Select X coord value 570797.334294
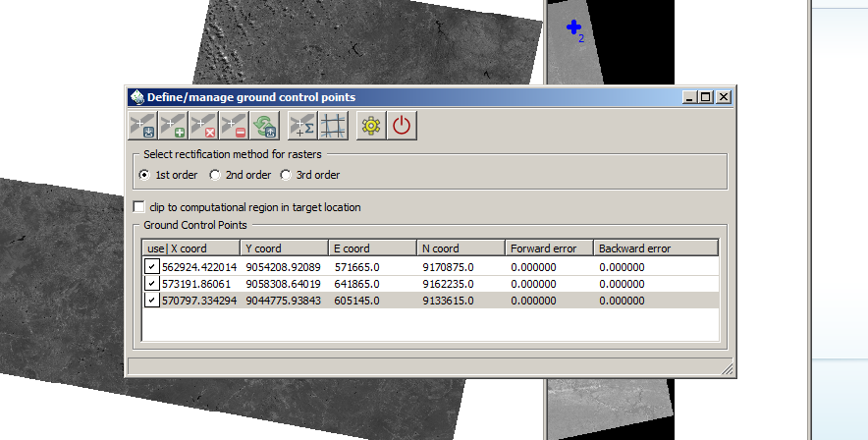Viewport: 868px width, 440px height. (x=199, y=301)
